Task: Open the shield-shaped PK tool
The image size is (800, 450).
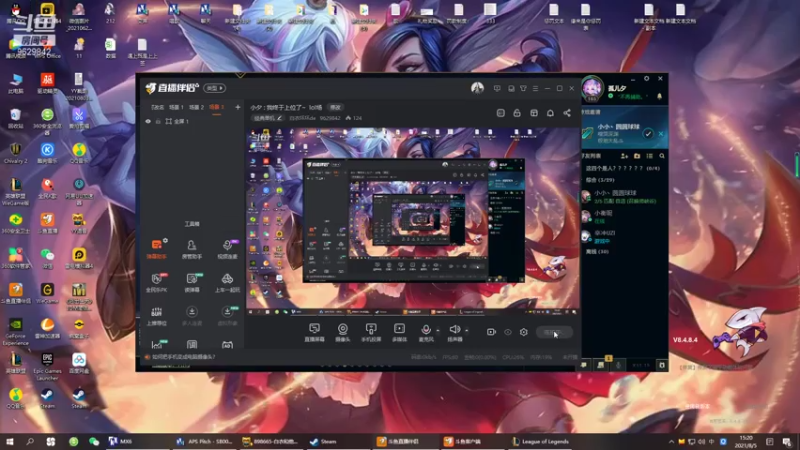Action: click(x=157, y=282)
